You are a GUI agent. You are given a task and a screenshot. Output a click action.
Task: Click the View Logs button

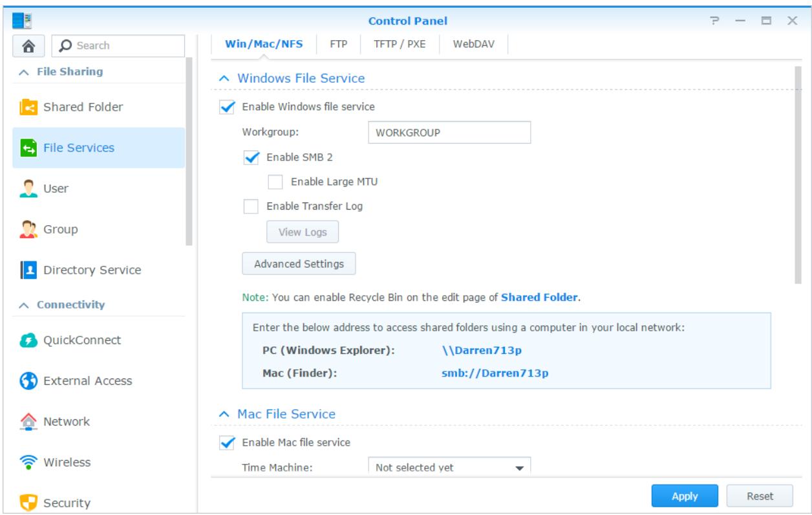(x=303, y=232)
